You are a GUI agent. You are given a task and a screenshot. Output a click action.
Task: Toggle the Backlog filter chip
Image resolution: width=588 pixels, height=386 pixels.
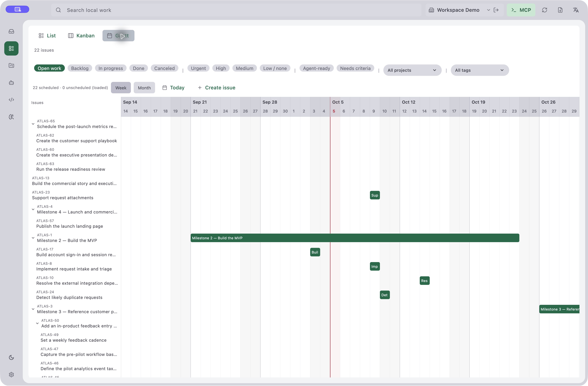point(80,68)
